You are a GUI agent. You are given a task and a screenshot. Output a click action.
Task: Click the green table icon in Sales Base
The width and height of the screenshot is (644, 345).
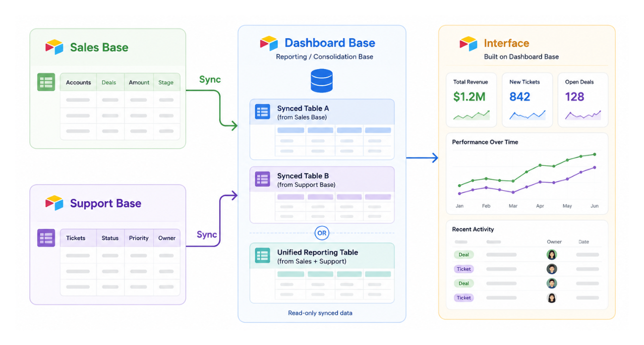[x=46, y=82]
